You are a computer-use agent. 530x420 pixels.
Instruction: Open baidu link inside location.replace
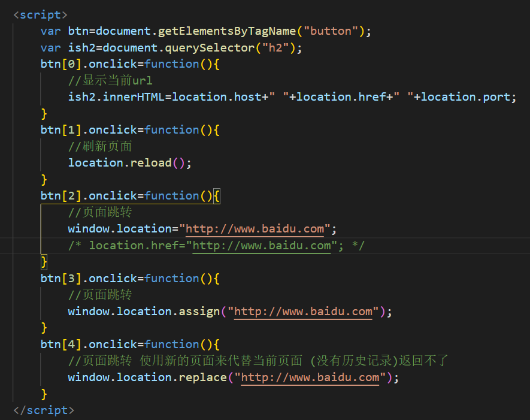[x=310, y=377]
